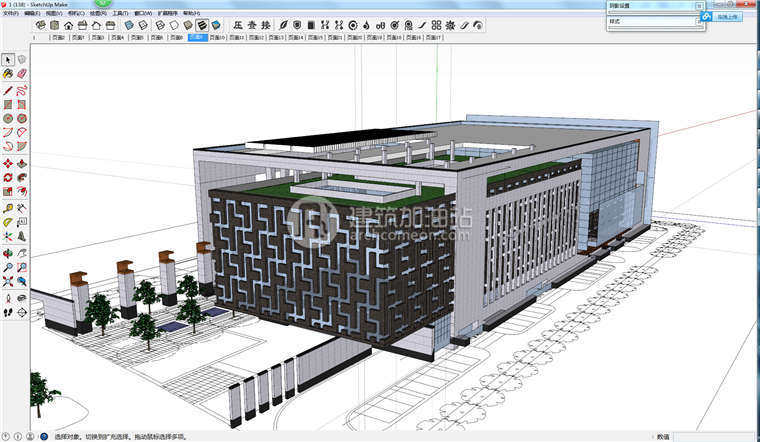This screenshot has height=442, width=760.
Task: Click the four-squares plugin icon
Action: pos(437,25)
